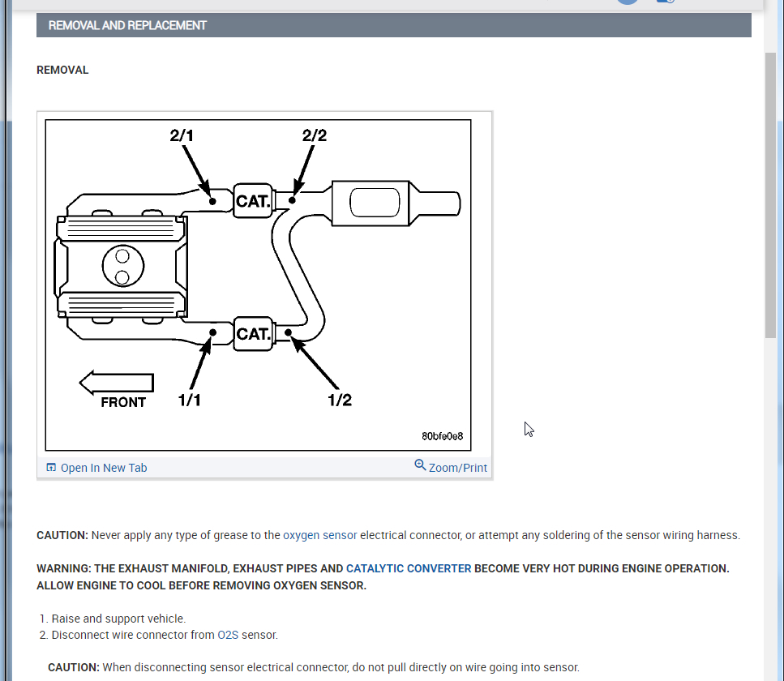The height and width of the screenshot is (681, 784).
Task: Click the engine block in the diagram
Action: pyautogui.click(x=121, y=266)
